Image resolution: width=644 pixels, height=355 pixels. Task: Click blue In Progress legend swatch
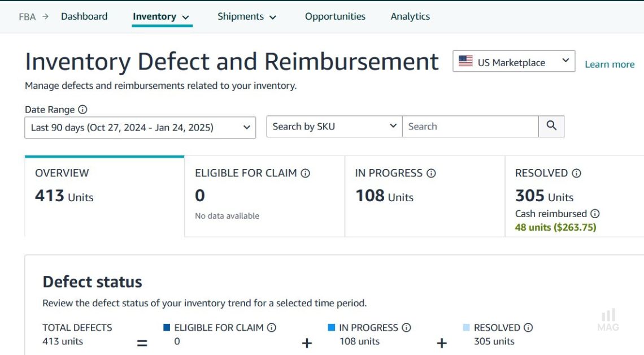(x=332, y=327)
